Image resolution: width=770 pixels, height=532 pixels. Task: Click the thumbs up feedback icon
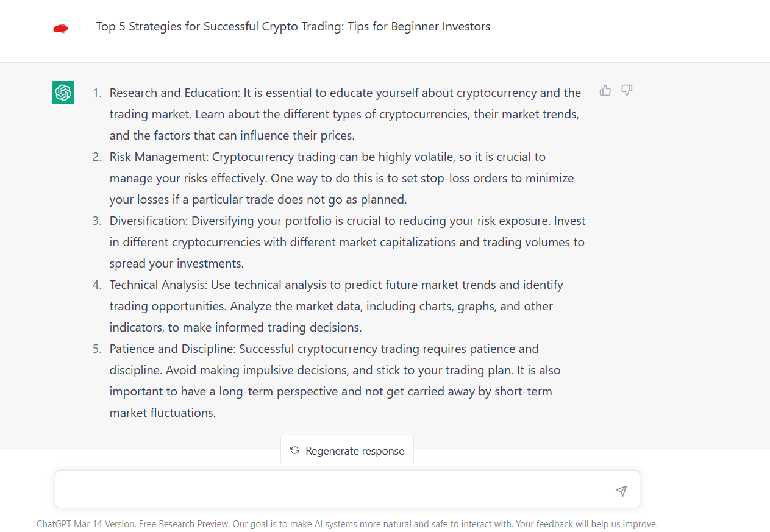point(605,91)
